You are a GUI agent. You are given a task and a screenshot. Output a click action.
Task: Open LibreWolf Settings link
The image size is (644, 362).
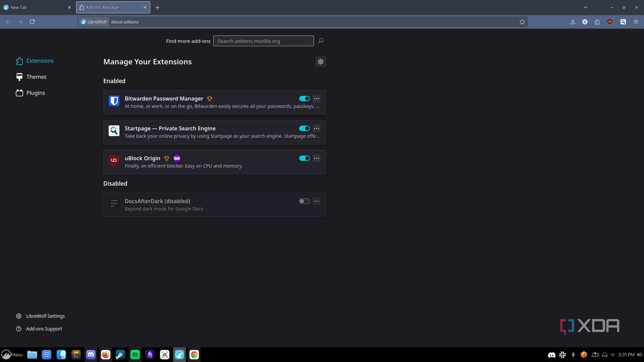click(x=40, y=316)
